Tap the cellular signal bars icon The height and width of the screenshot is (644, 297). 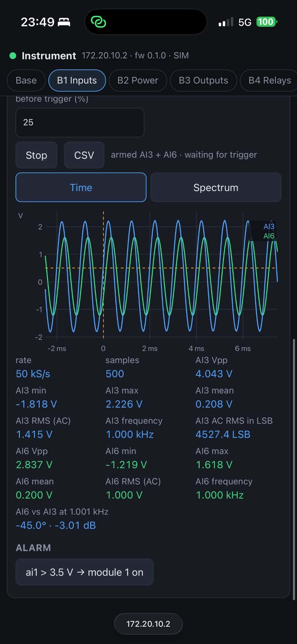(226, 22)
